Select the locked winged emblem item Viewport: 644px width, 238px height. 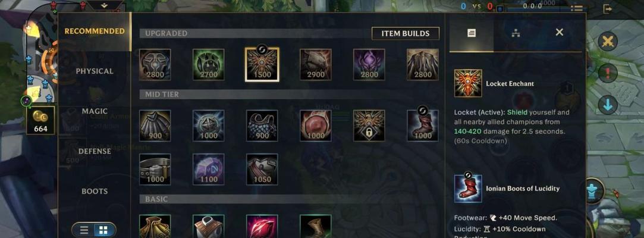tap(369, 126)
